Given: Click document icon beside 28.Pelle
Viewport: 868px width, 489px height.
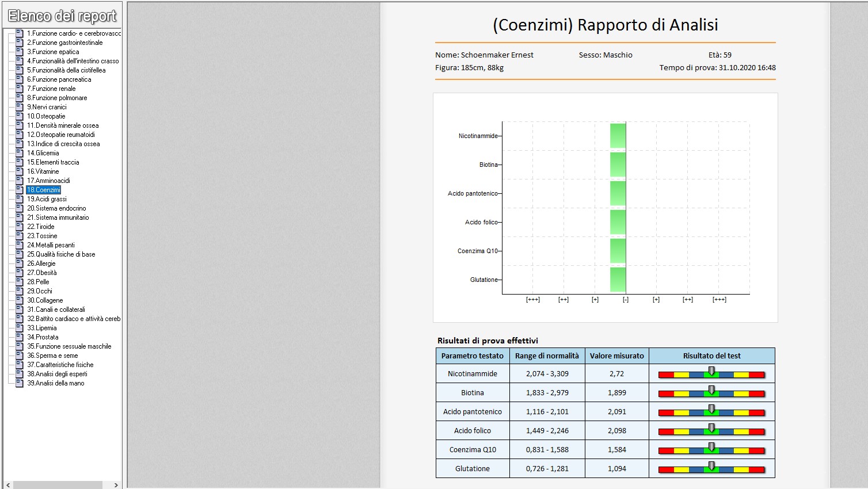Looking at the screenshot, I should [20, 282].
